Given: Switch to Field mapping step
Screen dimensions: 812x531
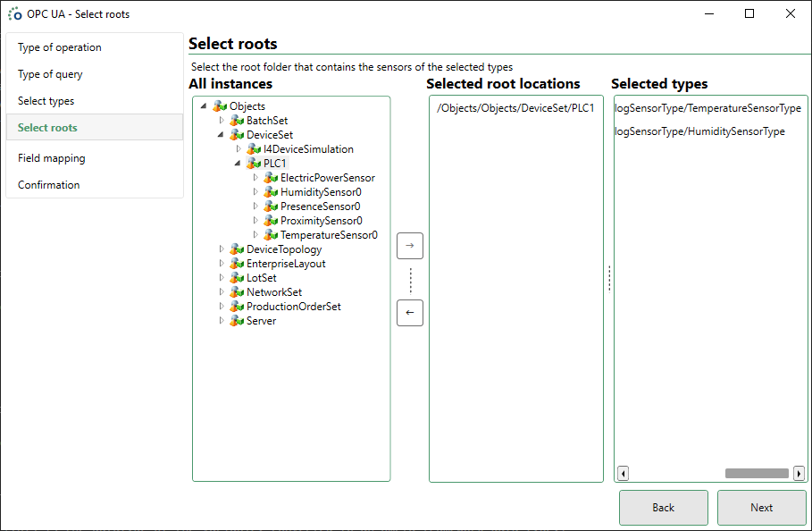Looking at the screenshot, I should pos(52,158).
